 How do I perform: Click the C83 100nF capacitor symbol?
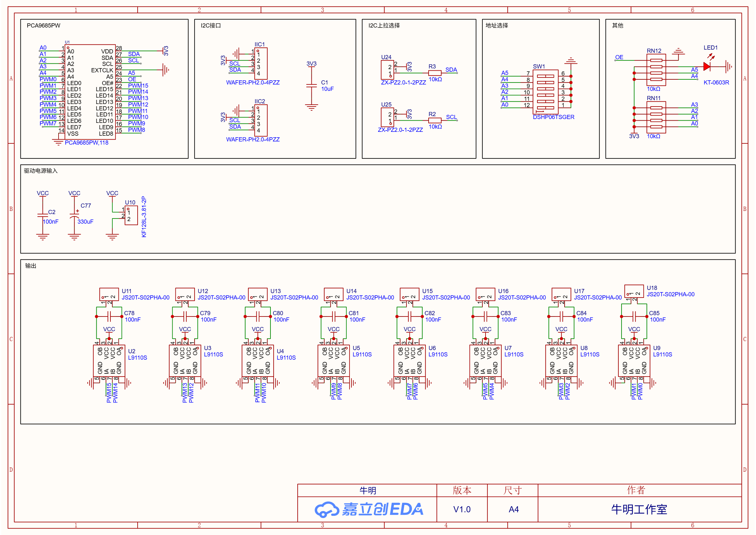pos(485,316)
